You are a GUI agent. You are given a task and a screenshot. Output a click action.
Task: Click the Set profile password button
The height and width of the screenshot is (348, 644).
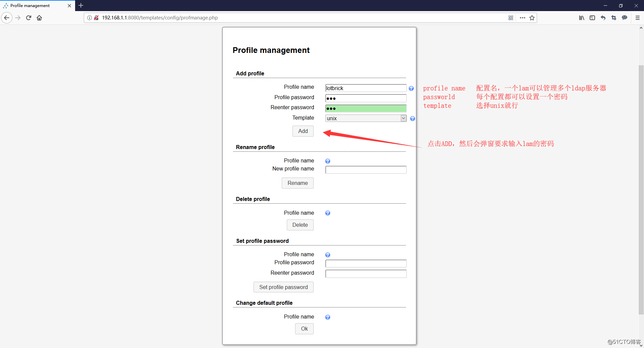pyautogui.click(x=283, y=287)
